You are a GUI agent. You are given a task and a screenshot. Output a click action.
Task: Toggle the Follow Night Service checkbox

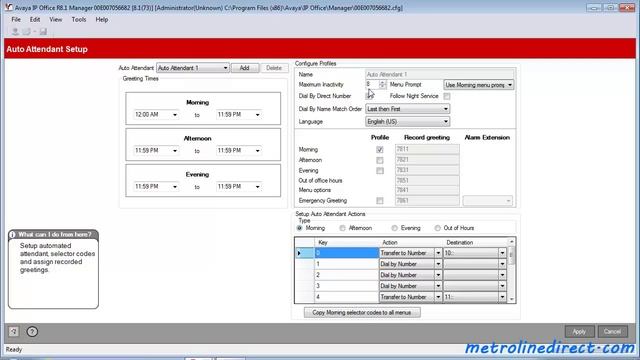pyautogui.click(x=447, y=96)
